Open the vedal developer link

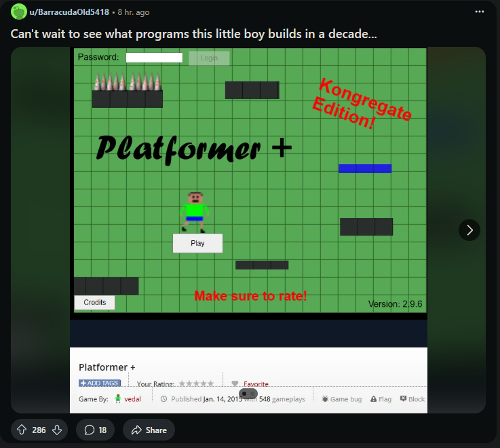[133, 399]
